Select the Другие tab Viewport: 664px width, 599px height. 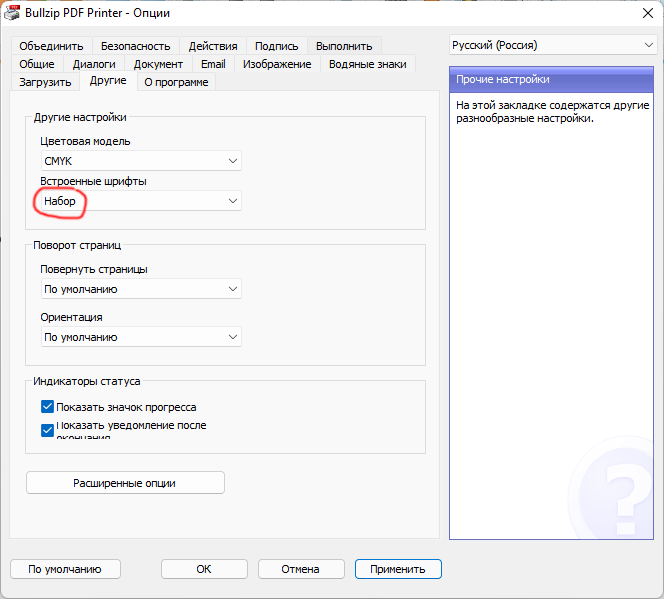pos(108,80)
